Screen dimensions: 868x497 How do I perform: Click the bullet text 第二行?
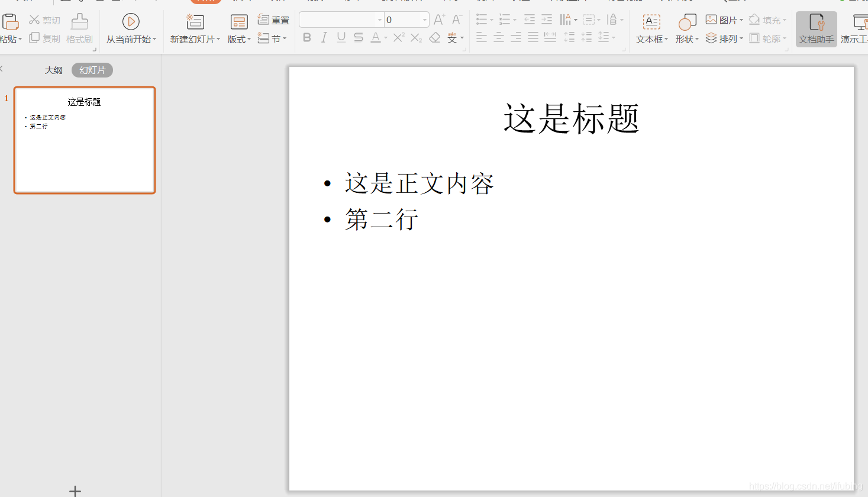click(382, 220)
